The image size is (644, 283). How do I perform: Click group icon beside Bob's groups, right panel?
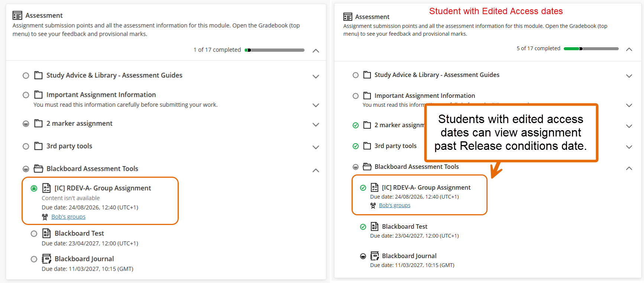(373, 205)
